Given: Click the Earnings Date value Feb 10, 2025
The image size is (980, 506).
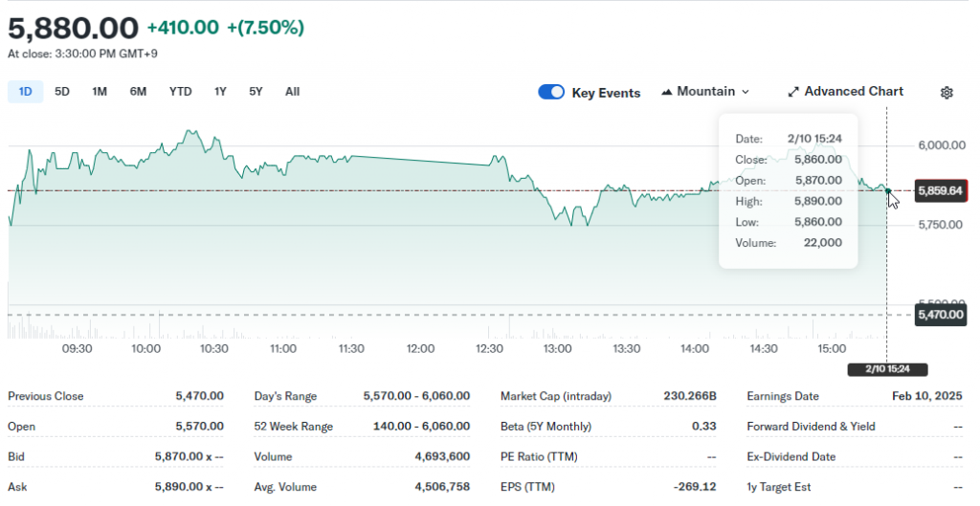Looking at the screenshot, I should pyautogui.click(x=926, y=396).
